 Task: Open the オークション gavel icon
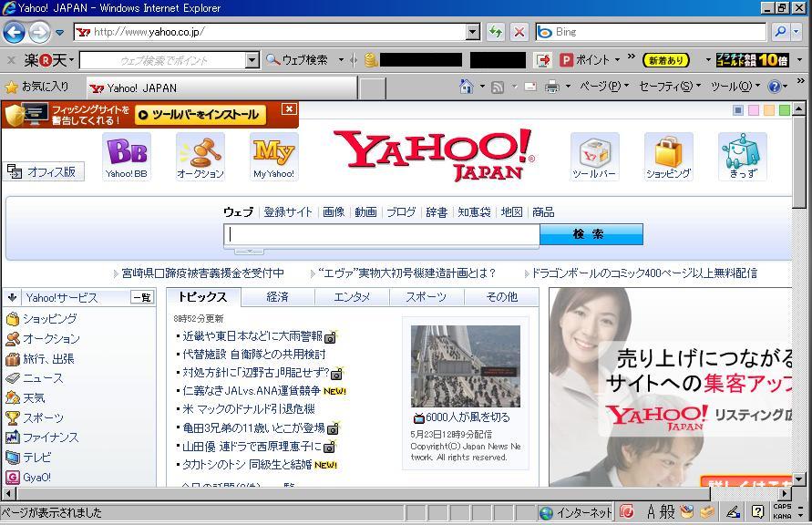tap(200, 157)
